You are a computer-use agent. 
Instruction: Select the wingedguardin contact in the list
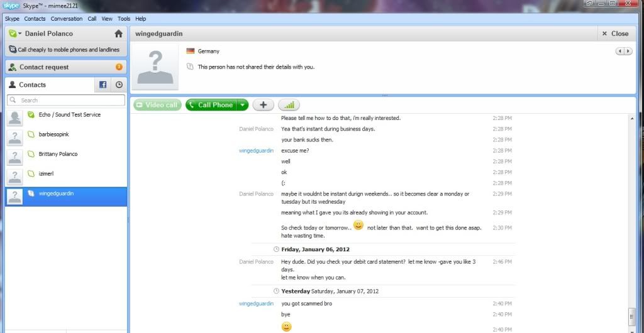[66, 197]
